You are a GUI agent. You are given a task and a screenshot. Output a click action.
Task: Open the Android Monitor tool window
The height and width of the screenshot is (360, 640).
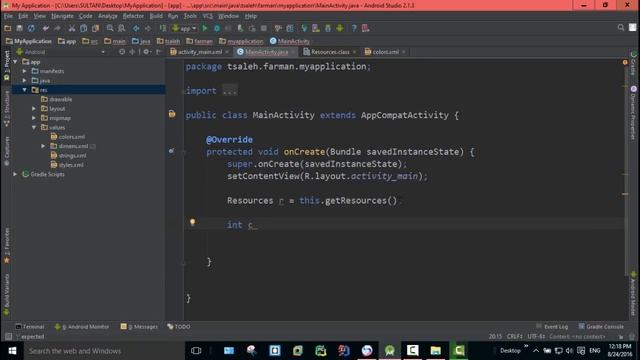82,327
